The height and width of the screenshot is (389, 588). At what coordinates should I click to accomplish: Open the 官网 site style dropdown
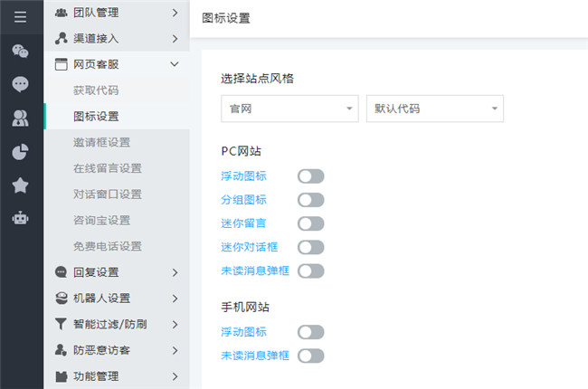pyautogui.click(x=289, y=109)
